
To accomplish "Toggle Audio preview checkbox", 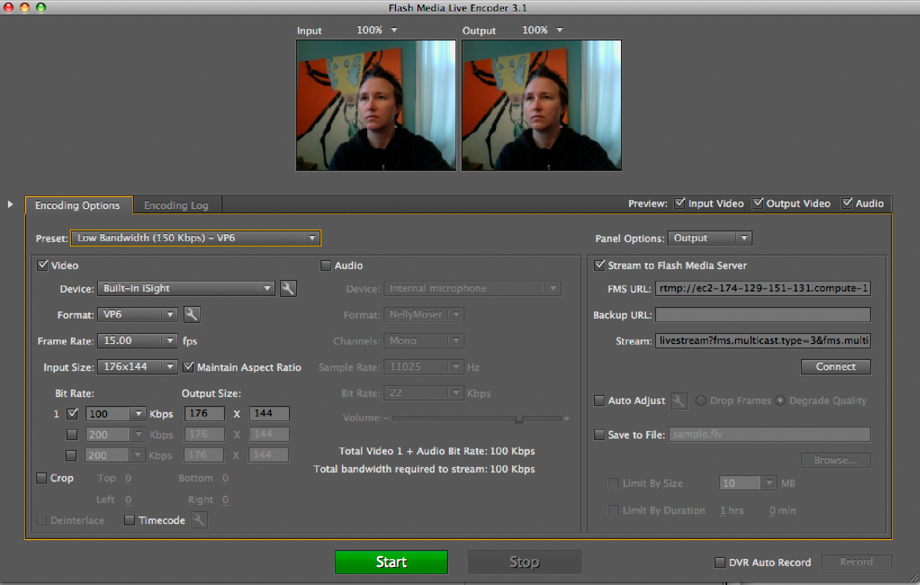I will point(847,203).
